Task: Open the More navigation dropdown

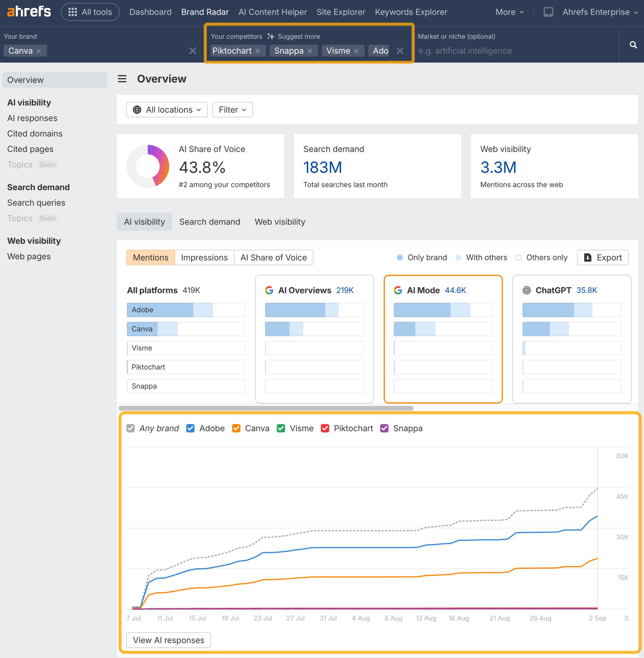Action: pyautogui.click(x=509, y=12)
